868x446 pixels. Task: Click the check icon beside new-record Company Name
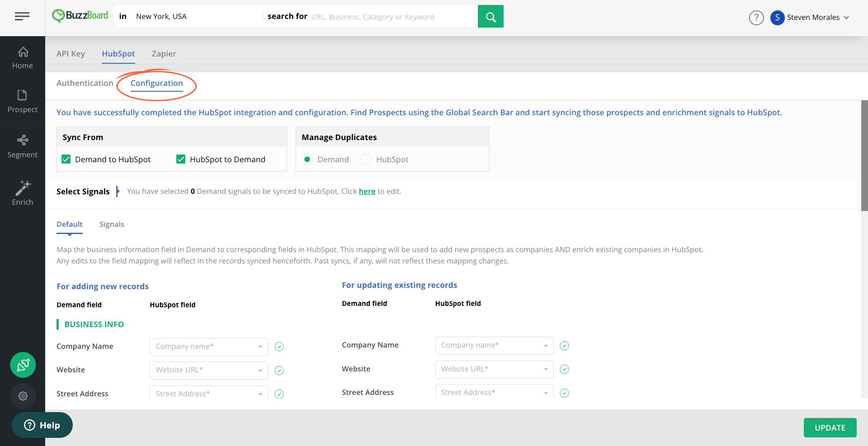click(x=279, y=347)
